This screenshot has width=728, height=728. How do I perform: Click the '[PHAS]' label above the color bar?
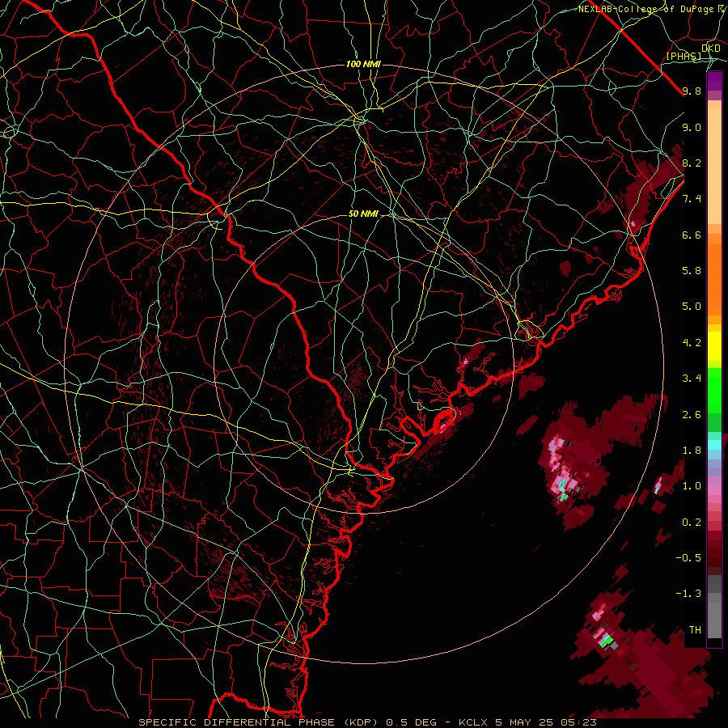click(x=684, y=56)
